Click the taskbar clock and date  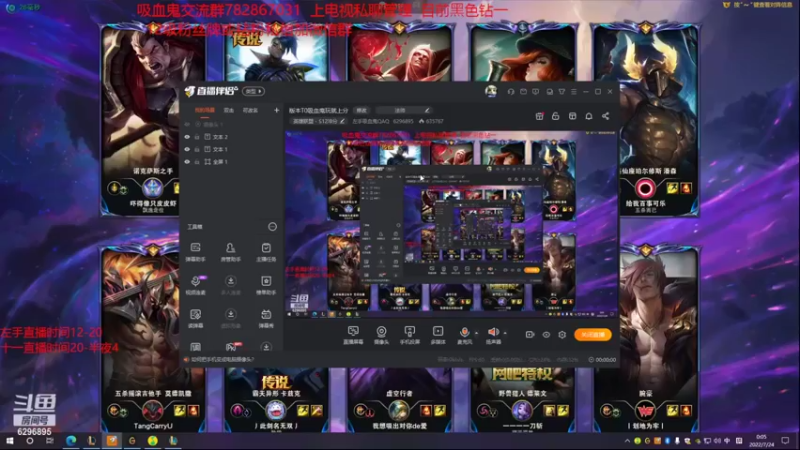761,440
